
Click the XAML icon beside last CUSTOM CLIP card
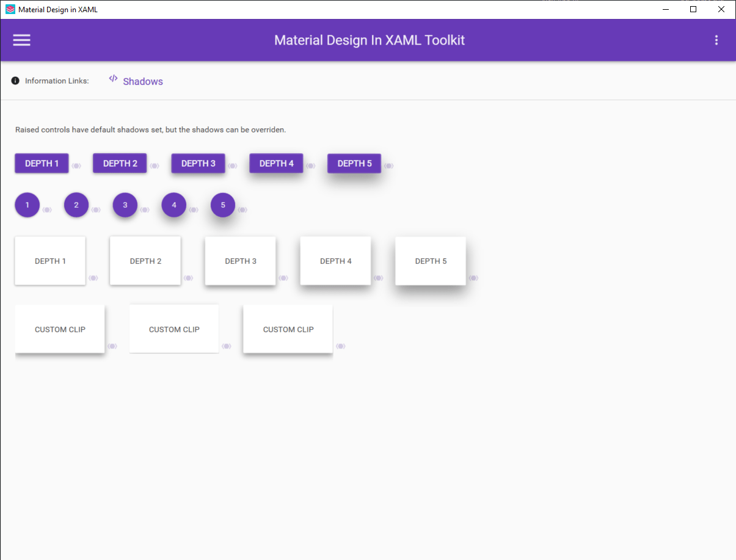pyautogui.click(x=341, y=346)
